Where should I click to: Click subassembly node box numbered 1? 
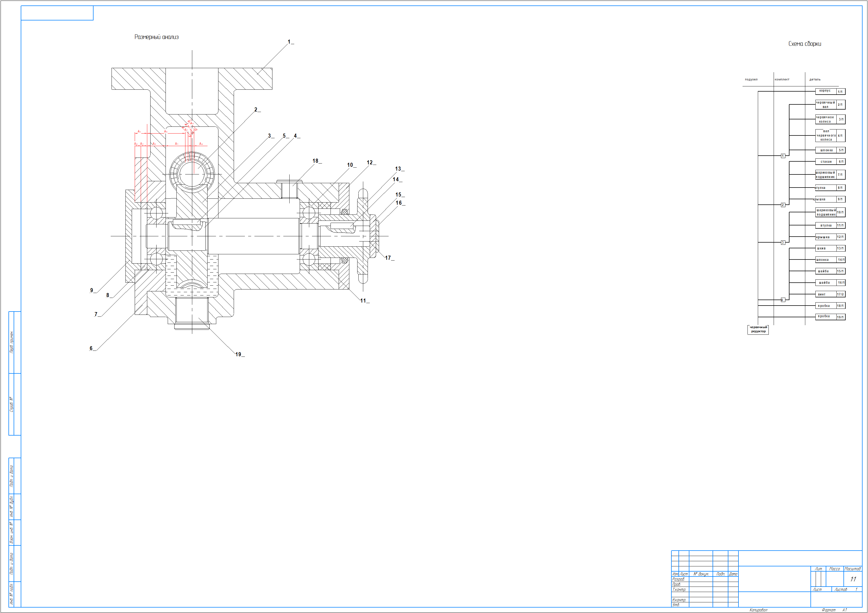tap(783, 156)
